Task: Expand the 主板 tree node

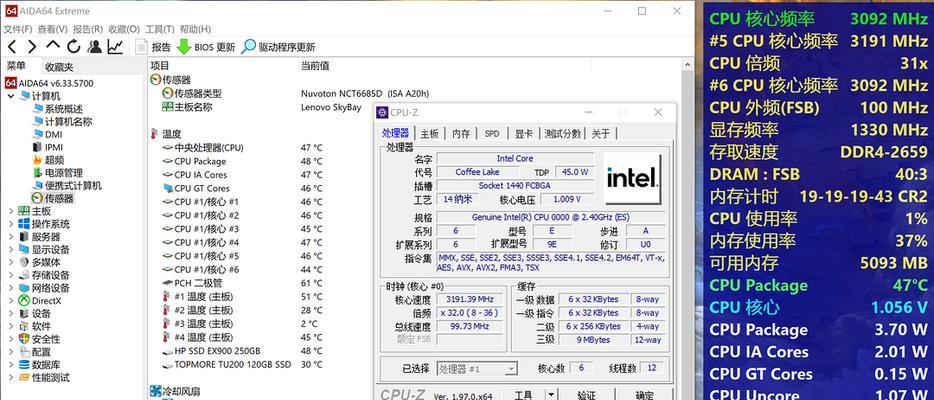Action: (11, 211)
